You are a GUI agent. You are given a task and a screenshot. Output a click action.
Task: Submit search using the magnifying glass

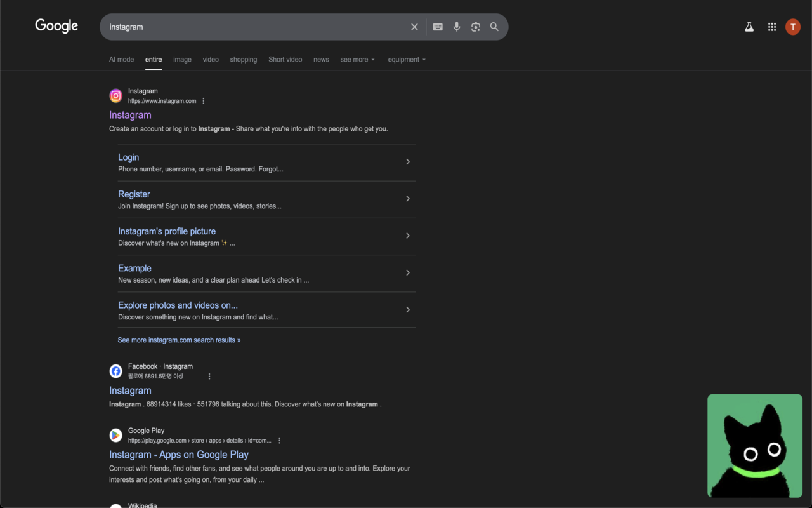[x=494, y=27]
